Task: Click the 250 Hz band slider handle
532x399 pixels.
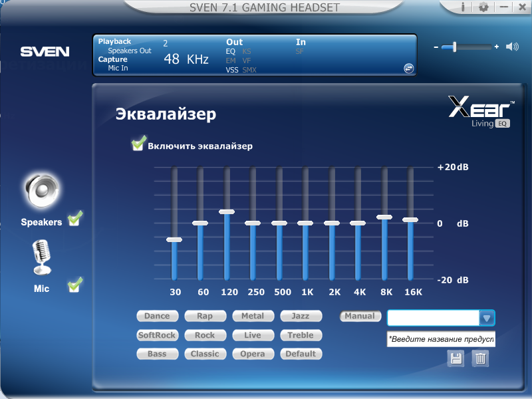Action: pyautogui.click(x=253, y=223)
